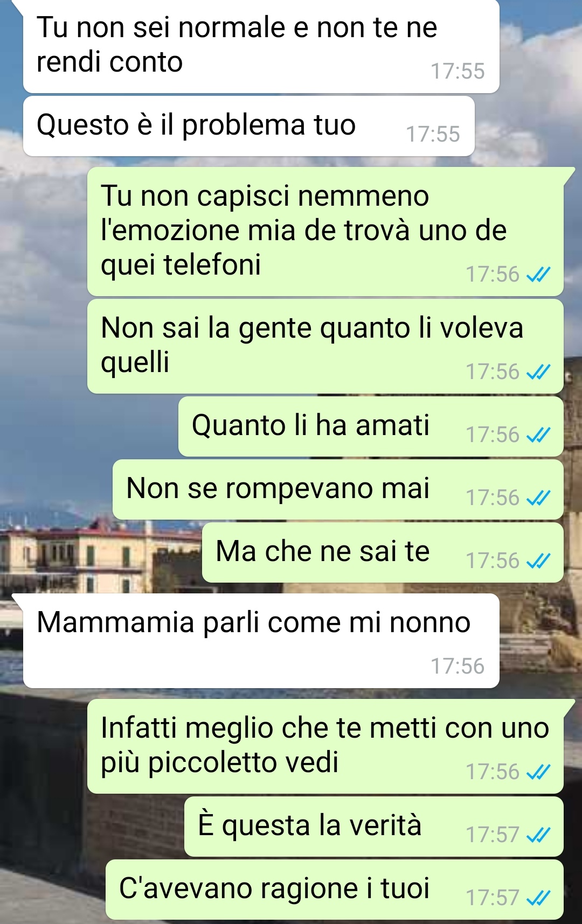Viewport: 582px width, 924px height.
Task: Tap the 'Quanto li ha amati' bubble
Action: click(x=371, y=426)
